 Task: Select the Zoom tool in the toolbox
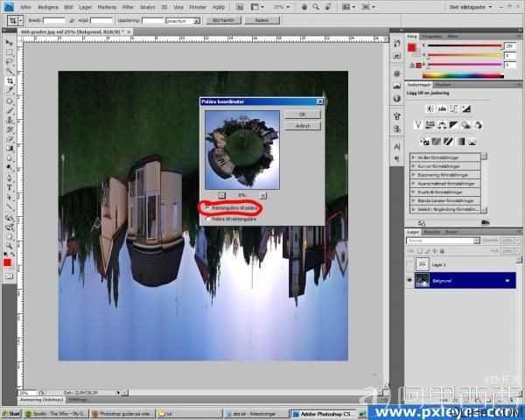tap(10, 246)
